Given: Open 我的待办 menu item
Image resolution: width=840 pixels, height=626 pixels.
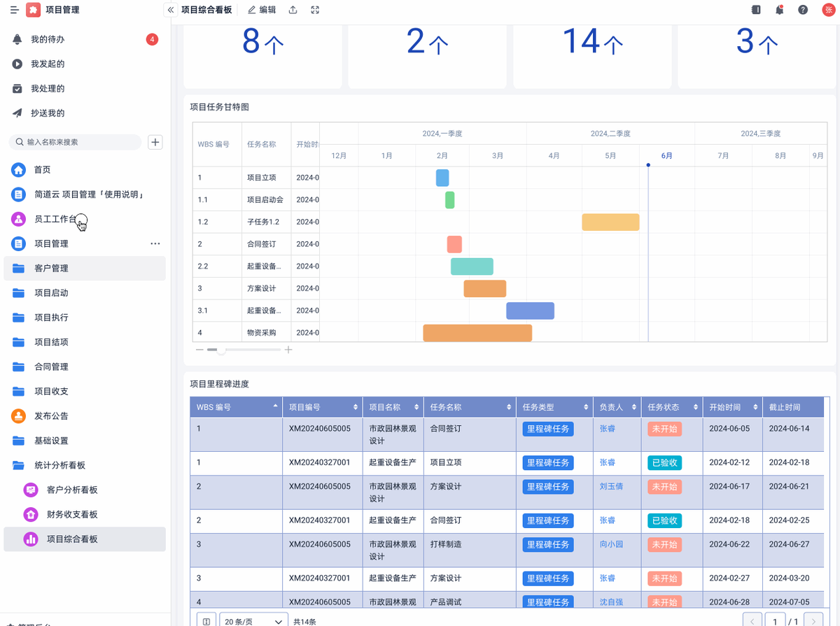Looking at the screenshot, I should coord(48,39).
